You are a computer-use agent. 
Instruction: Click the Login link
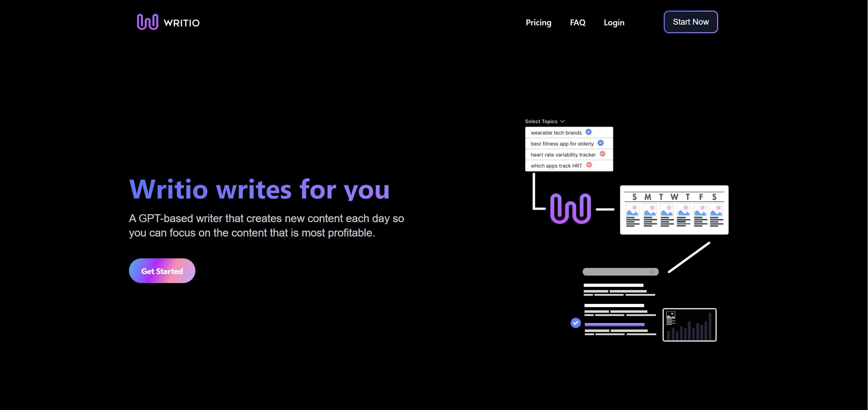[x=613, y=22]
